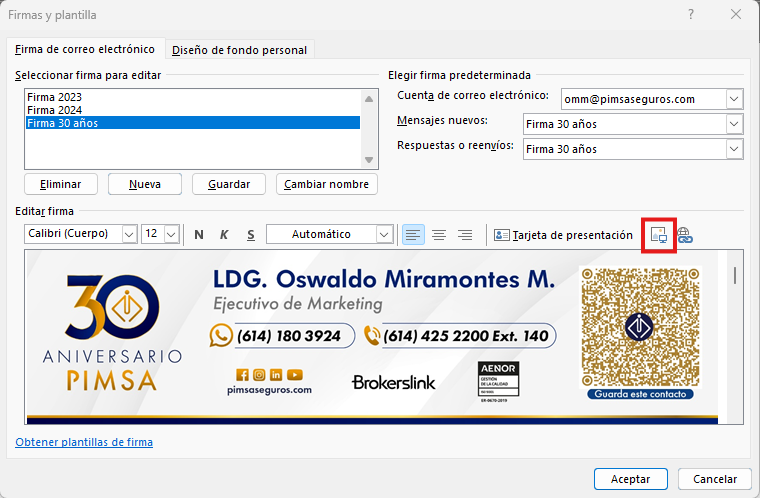The width and height of the screenshot is (760, 498).
Task: Expand the Respuestas o reenvíos dropdown
Action: point(734,149)
